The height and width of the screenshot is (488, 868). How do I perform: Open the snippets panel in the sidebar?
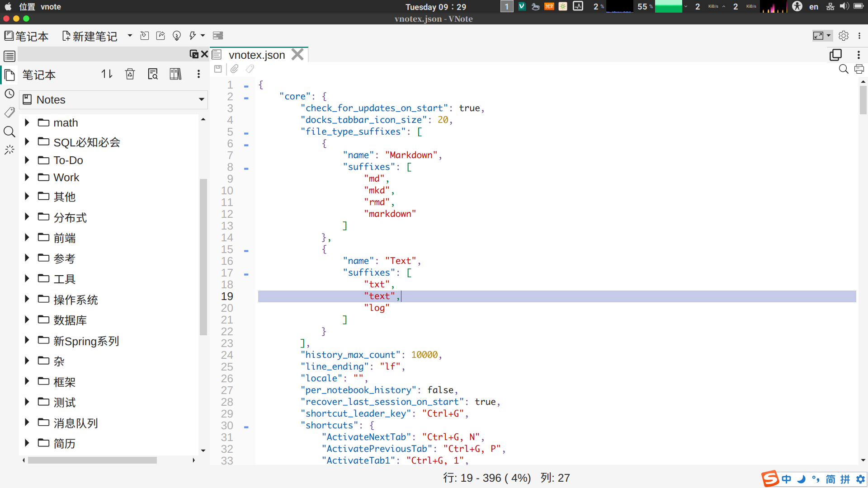pos(9,150)
